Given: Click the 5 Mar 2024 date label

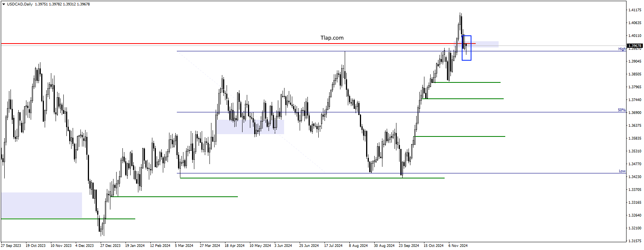Looking at the screenshot, I should 184,246.
